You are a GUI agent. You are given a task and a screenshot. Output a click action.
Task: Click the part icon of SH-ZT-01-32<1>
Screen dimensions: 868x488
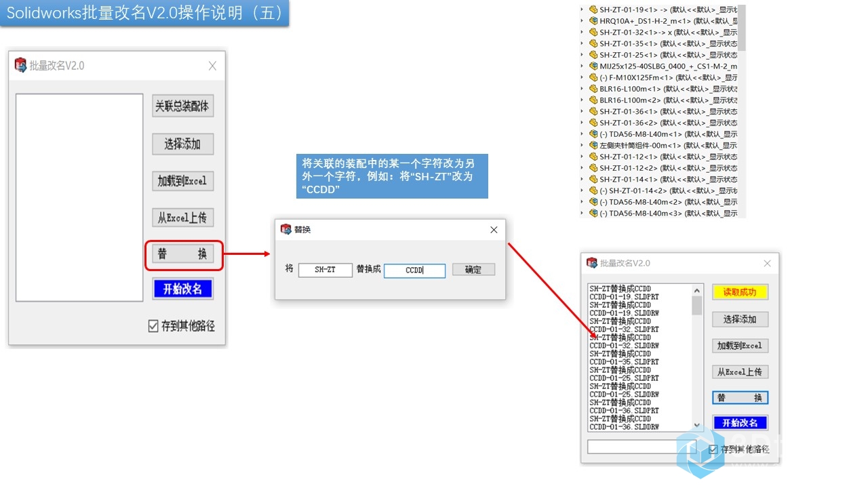coord(593,33)
